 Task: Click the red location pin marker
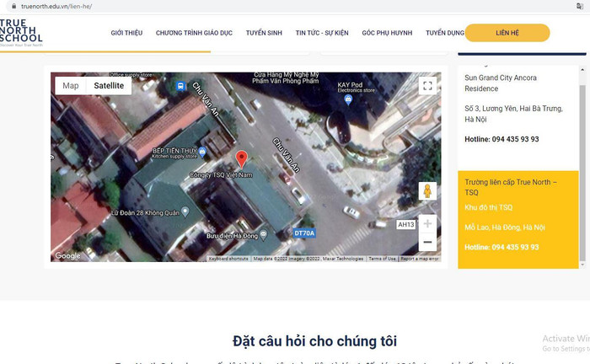click(x=242, y=158)
